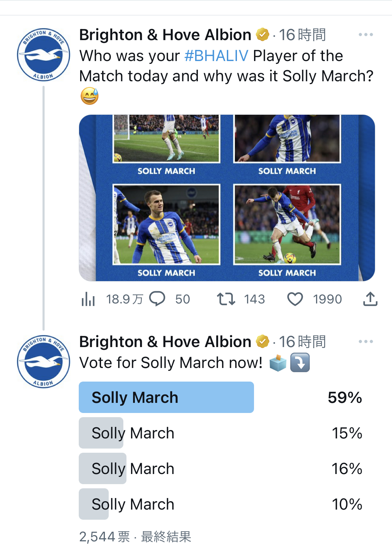Tap the 2,544 票 vote count text
Screen dimensions: 392x549
104,536
